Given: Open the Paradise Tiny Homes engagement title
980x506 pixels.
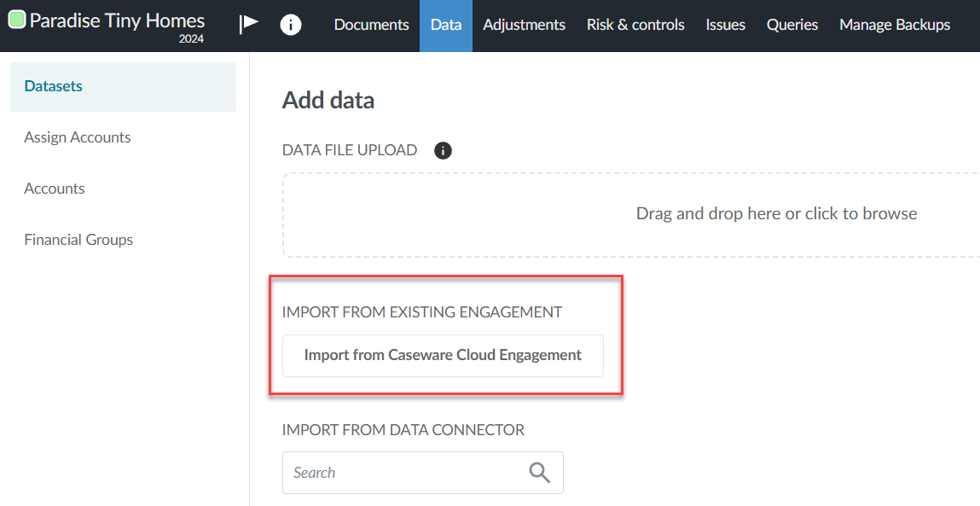Looking at the screenshot, I should tap(117, 20).
